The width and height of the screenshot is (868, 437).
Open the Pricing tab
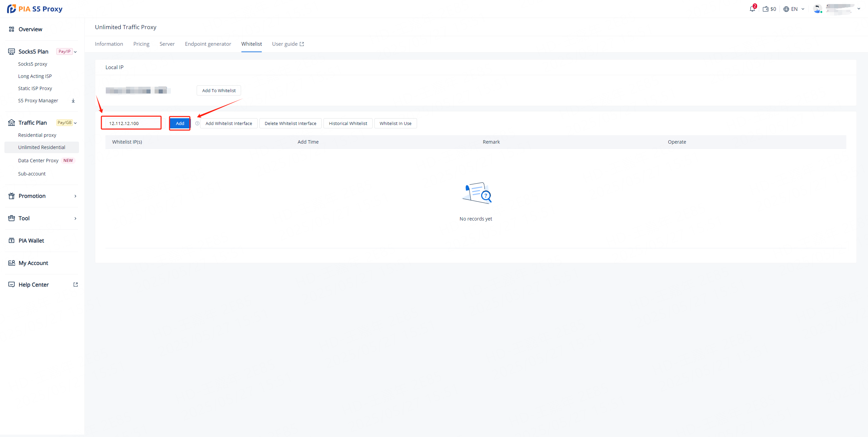pyautogui.click(x=141, y=44)
